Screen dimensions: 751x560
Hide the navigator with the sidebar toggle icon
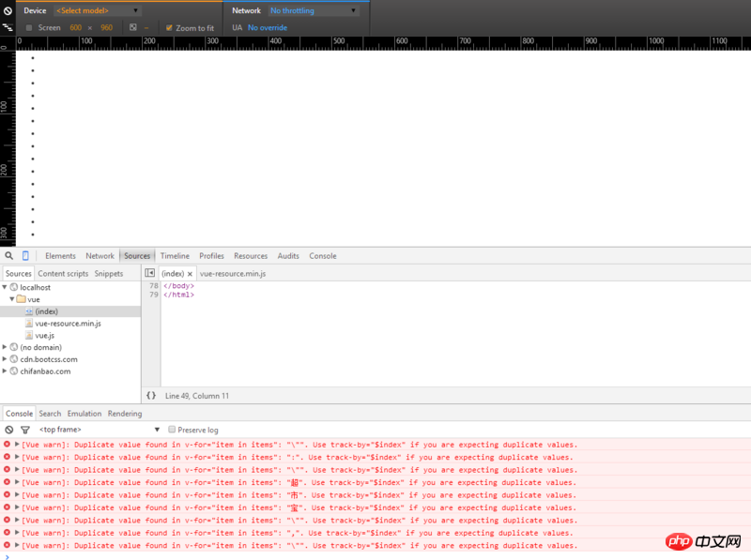(150, 273)
